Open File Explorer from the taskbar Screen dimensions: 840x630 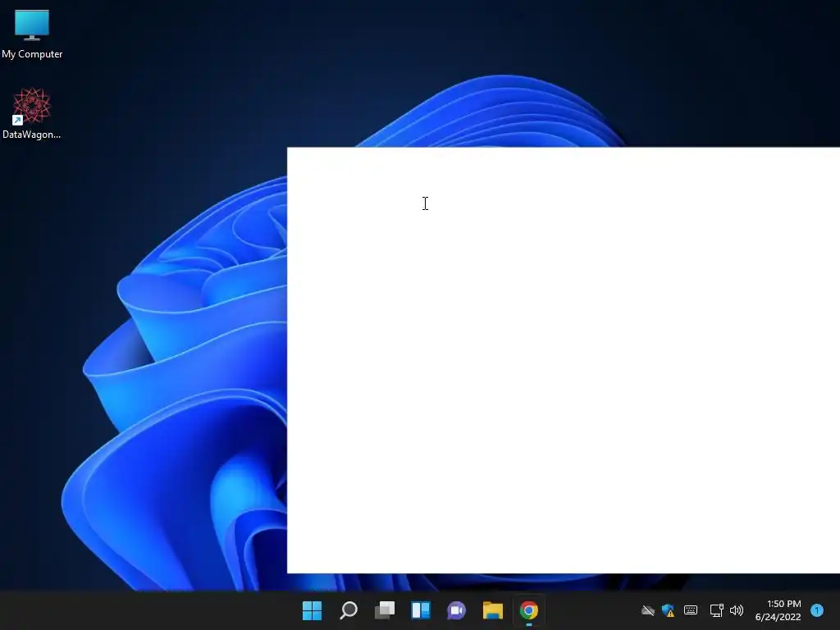(x=492, y=610)
